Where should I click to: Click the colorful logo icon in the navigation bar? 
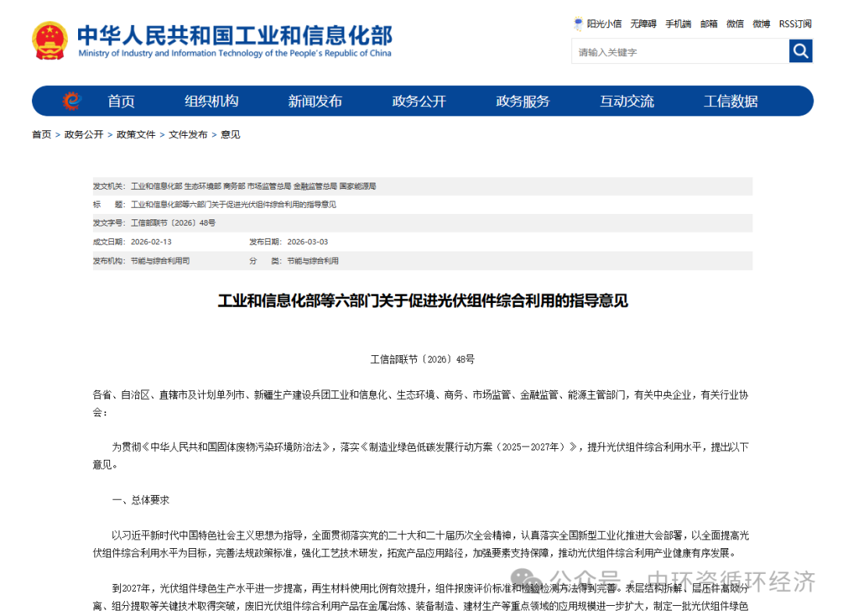click(71, 101)
